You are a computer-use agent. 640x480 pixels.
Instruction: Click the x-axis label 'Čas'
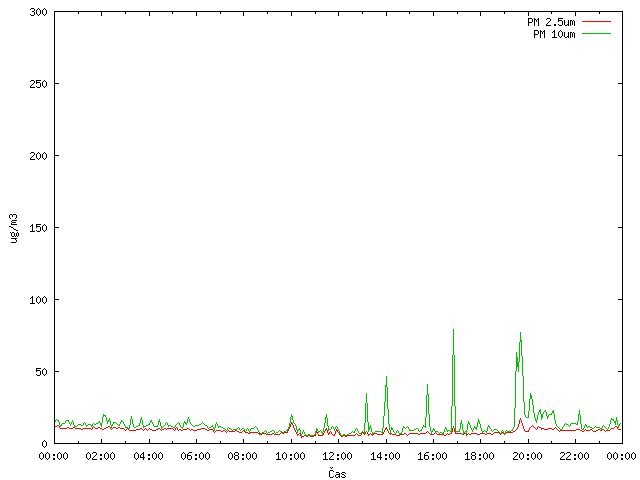click(337, 473)
